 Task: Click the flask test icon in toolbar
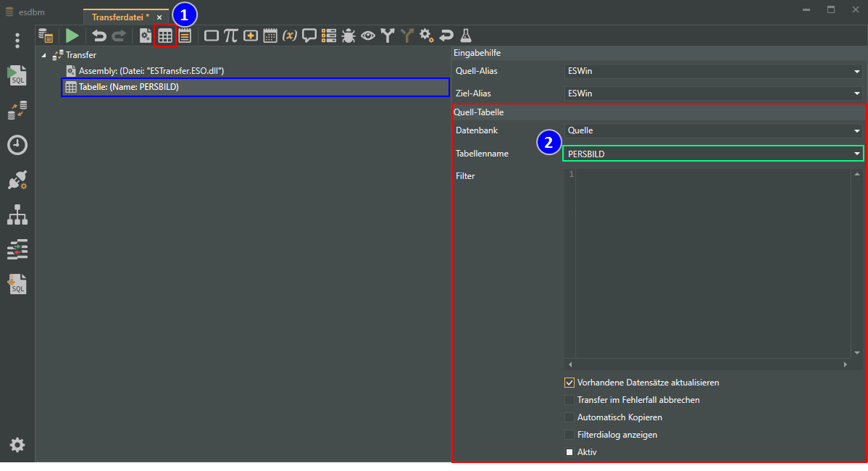pyautogui.click(x=466, y=35)
